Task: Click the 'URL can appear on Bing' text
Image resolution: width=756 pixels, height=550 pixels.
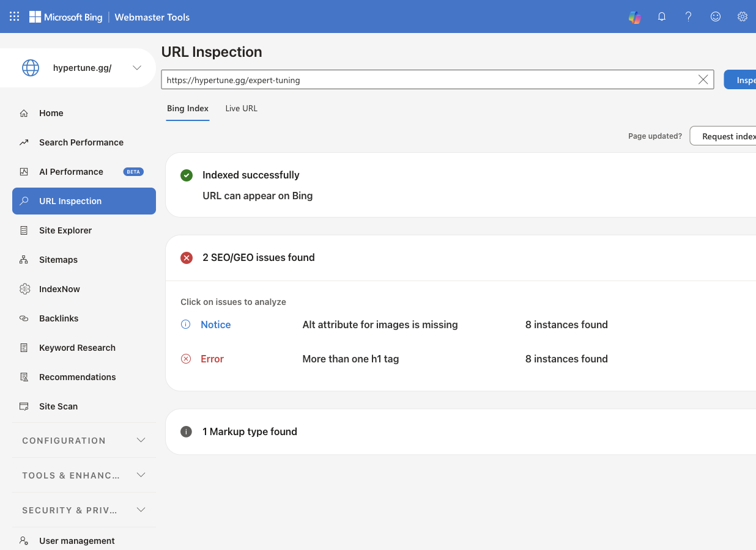Action: click(x=258, y=196)
